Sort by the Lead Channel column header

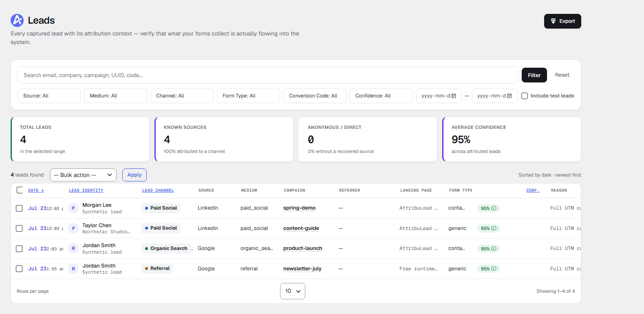coord(158,190)
